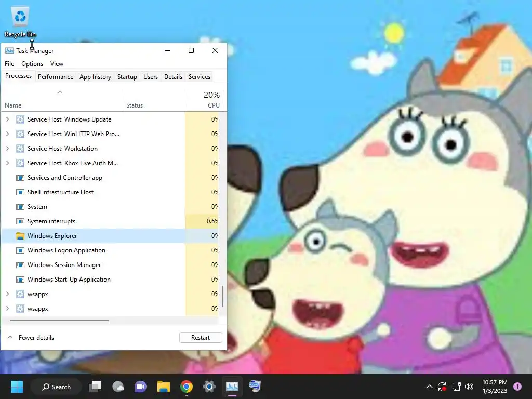Expand Service Host: Xbox Live Auth M... row
The width and height of the screenshot is (532, 399).
pos(7,163)
